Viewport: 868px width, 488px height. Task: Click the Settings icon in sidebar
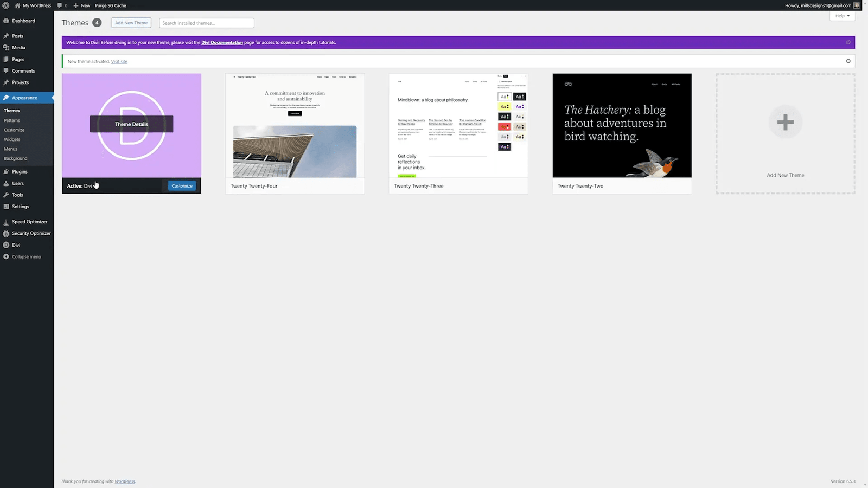click(6, 207)
